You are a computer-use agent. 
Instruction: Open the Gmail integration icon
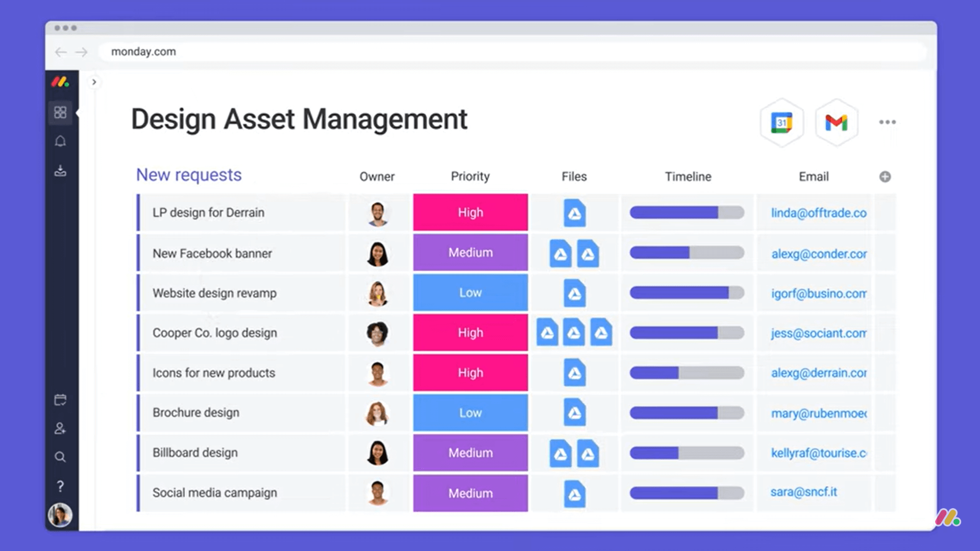click(x=836, y=122)
